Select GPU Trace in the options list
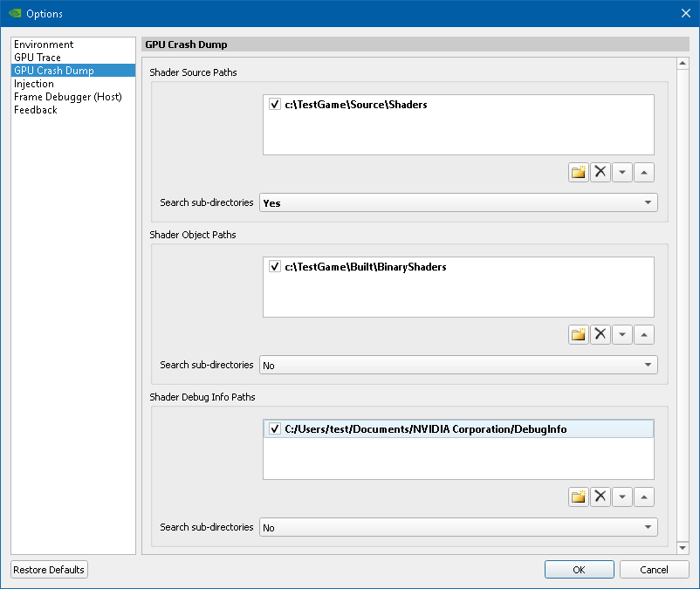The width and height of the screenshot is (700, 589). pos(38,58)
